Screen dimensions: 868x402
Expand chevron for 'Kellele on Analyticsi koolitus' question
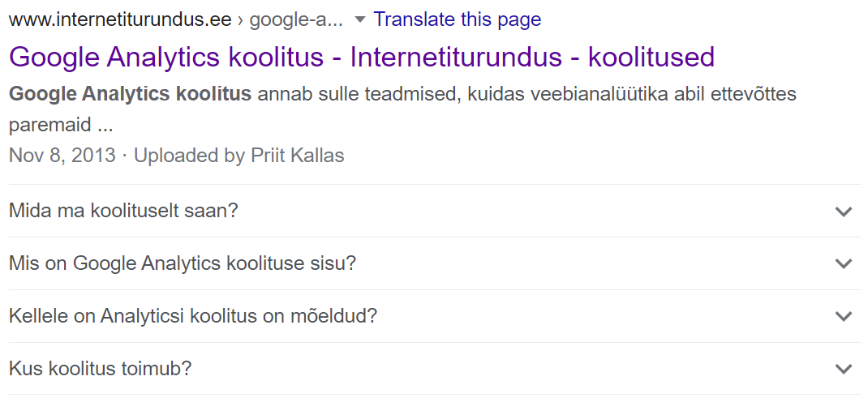[x=844, y=316]
